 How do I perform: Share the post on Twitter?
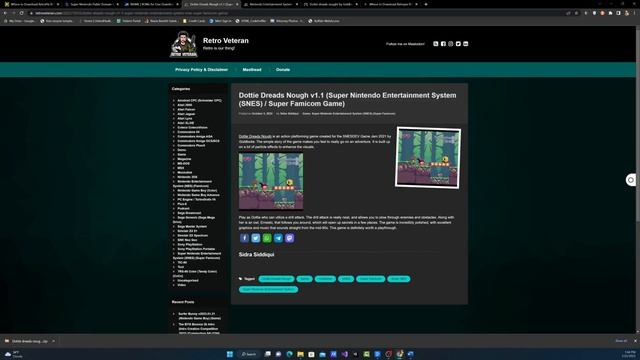pyautogui.click(x=256, y=238)
